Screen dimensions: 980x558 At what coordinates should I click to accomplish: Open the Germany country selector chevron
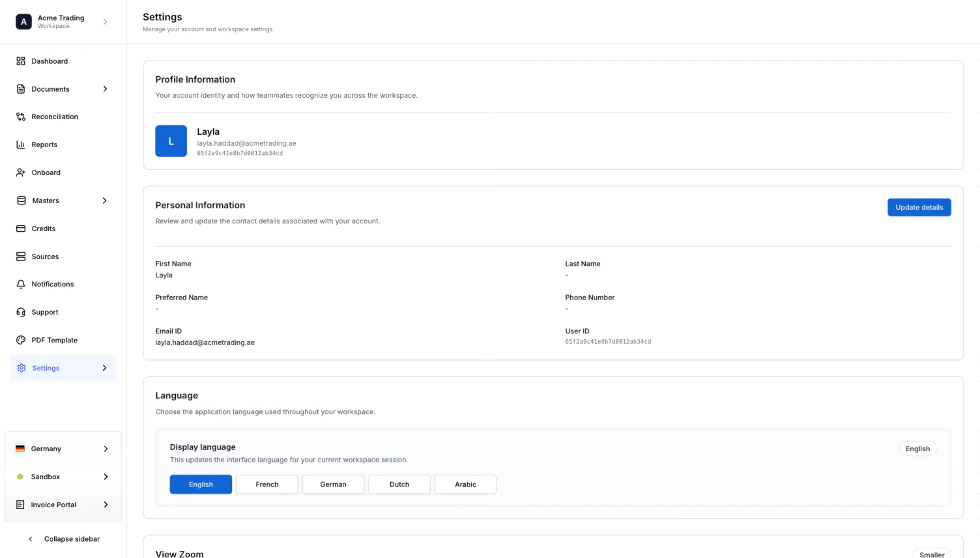[106, 449]
